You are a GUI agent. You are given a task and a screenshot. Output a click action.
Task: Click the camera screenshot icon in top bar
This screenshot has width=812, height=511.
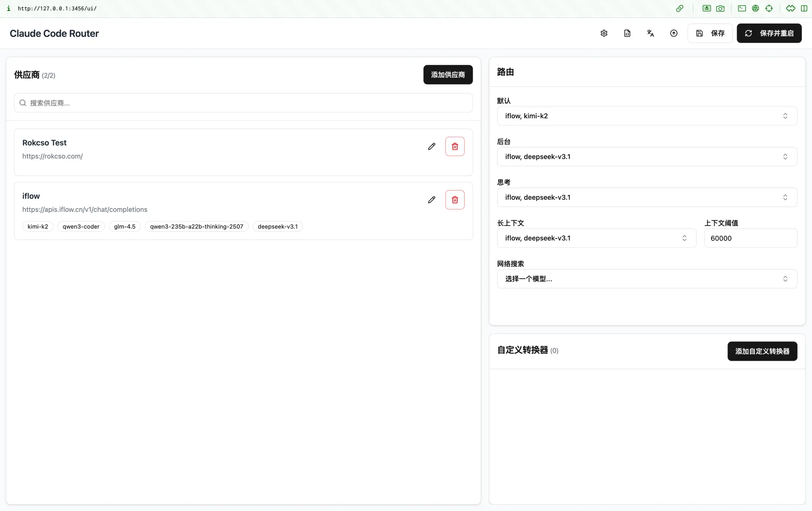720,8
